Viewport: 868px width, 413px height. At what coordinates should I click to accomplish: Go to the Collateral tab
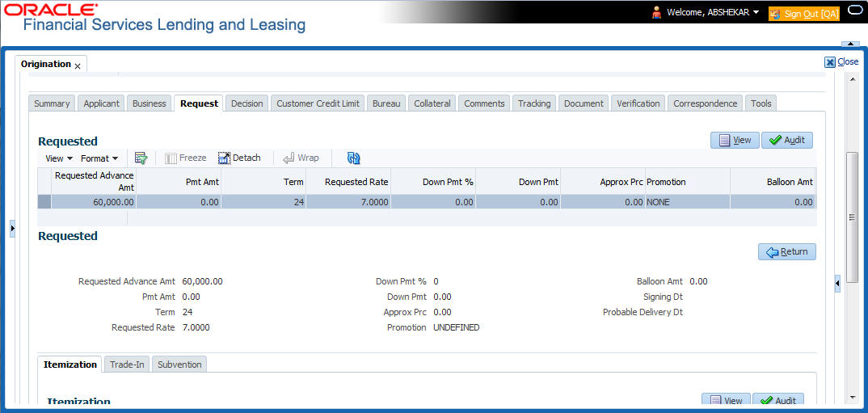coord(432,103)
